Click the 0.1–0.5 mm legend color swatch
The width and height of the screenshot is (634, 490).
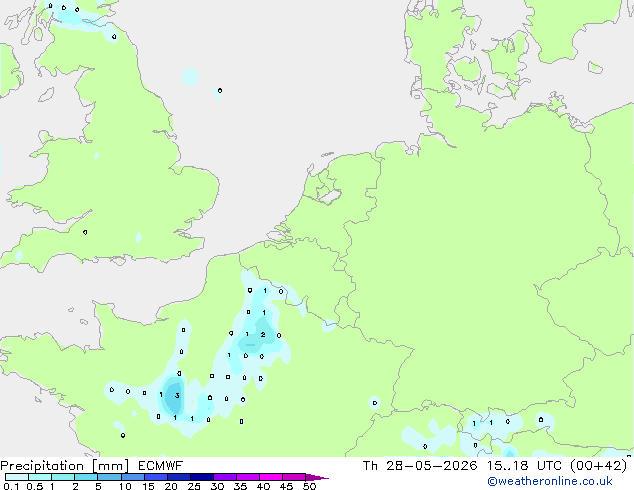coord(17,477)
